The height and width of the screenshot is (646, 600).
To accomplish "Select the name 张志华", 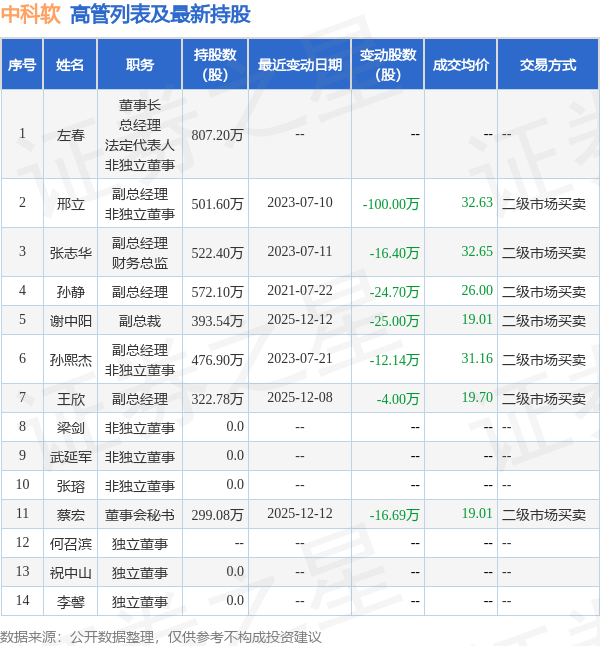I will [x=70, y=253].
